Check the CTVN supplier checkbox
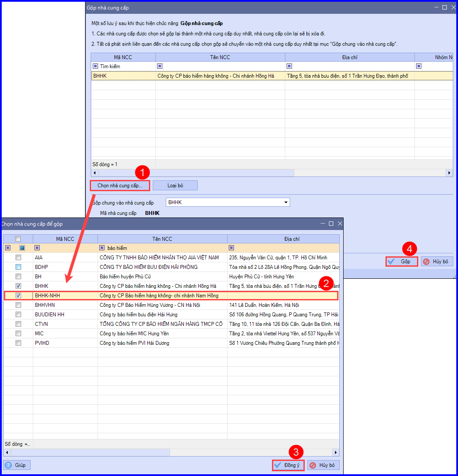The image size is (458, 476). [x=19, y=324]
